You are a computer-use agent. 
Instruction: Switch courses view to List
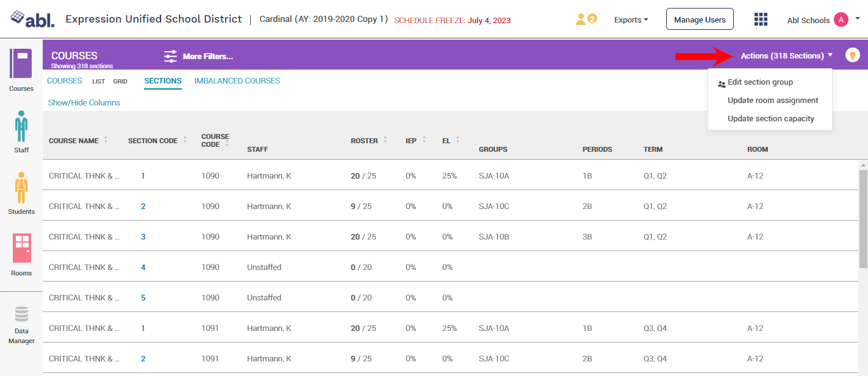click(98, 81)
